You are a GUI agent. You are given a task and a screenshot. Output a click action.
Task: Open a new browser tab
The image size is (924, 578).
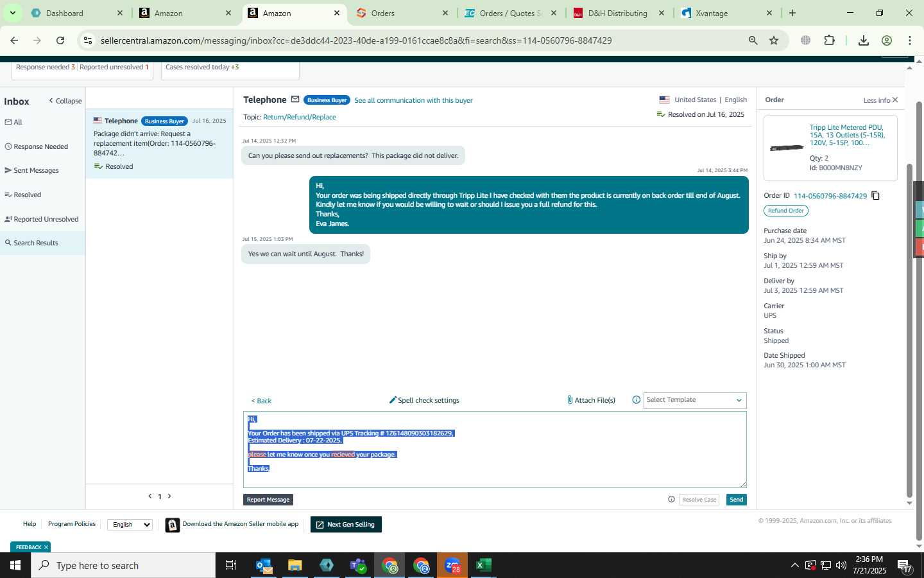pos(792,13)
